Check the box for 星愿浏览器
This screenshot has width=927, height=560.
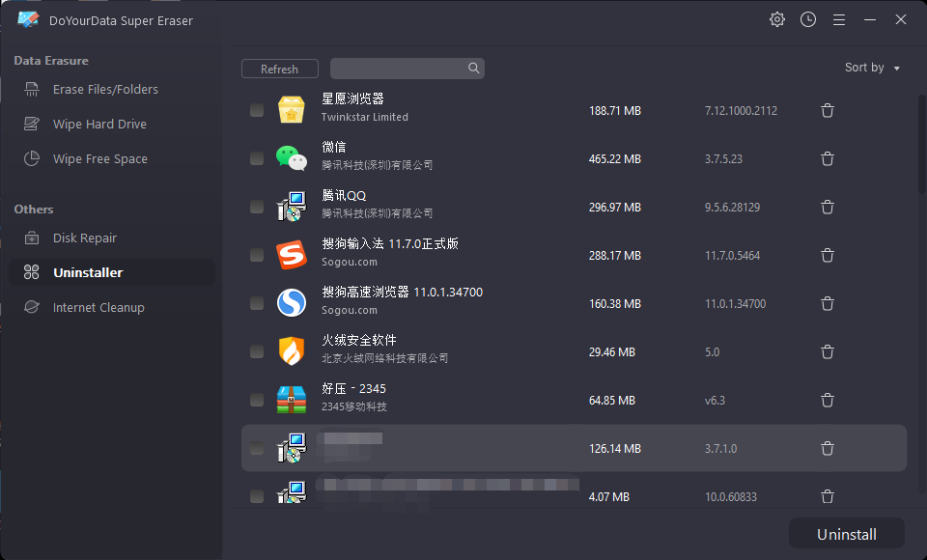(x=257, y=110)
